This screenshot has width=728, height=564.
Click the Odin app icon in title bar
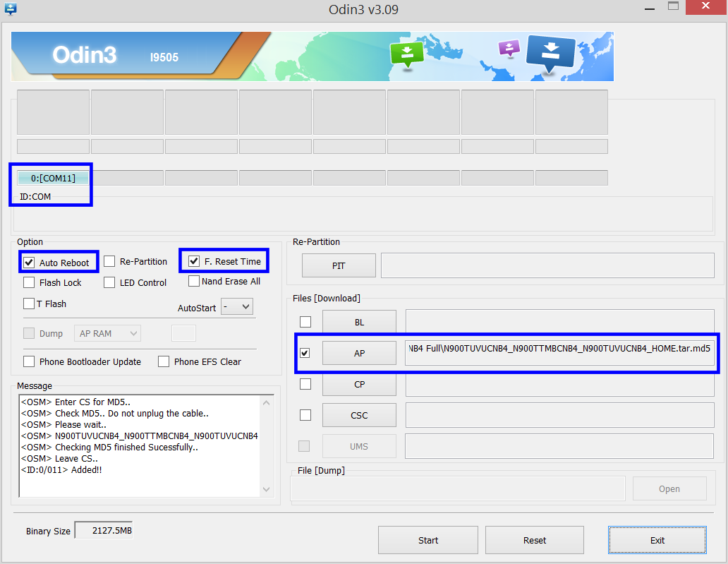pyautogui.click(x=10, y=9)
